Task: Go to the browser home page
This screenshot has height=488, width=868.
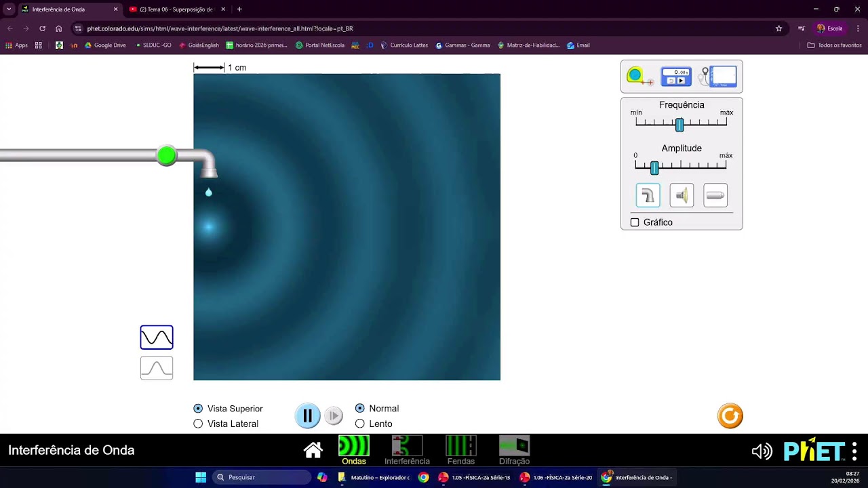Action: [59, 28]
